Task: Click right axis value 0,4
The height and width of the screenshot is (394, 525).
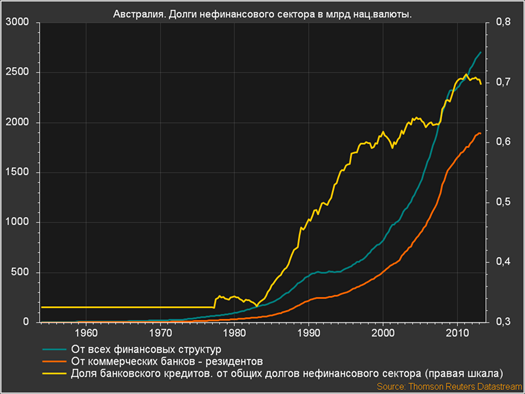Action: tap(503, 261)
